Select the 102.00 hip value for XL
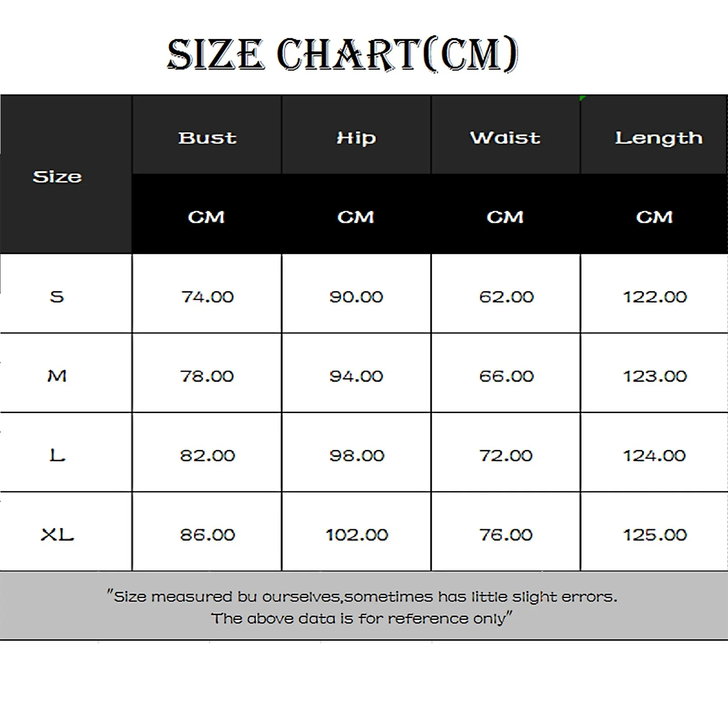728x728 pixels. pos(357,534)
